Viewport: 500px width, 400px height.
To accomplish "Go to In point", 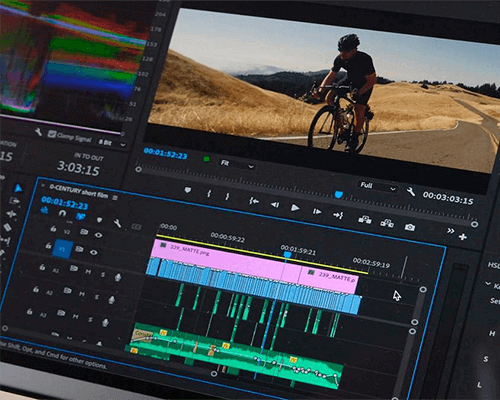I will [254, 201].
